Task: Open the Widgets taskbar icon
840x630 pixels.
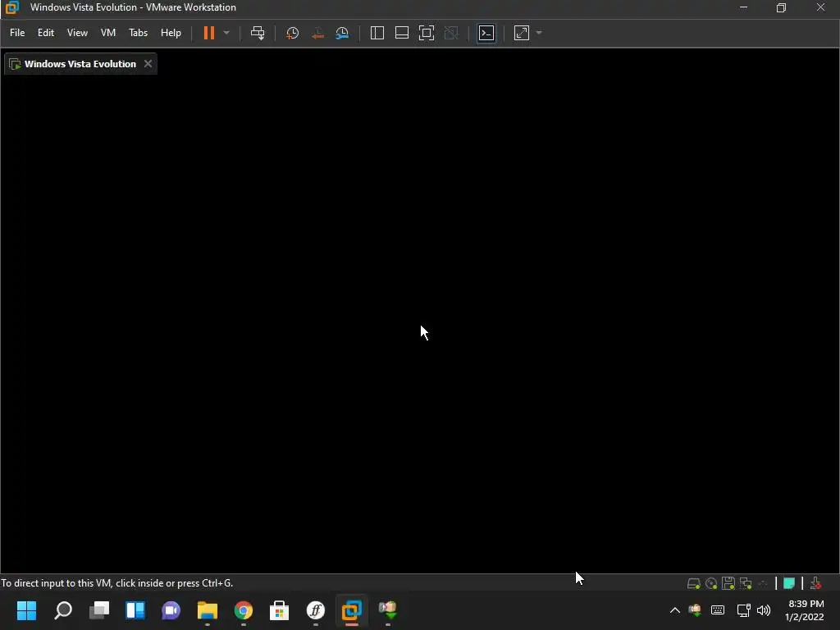Action: tap(135, 610)
